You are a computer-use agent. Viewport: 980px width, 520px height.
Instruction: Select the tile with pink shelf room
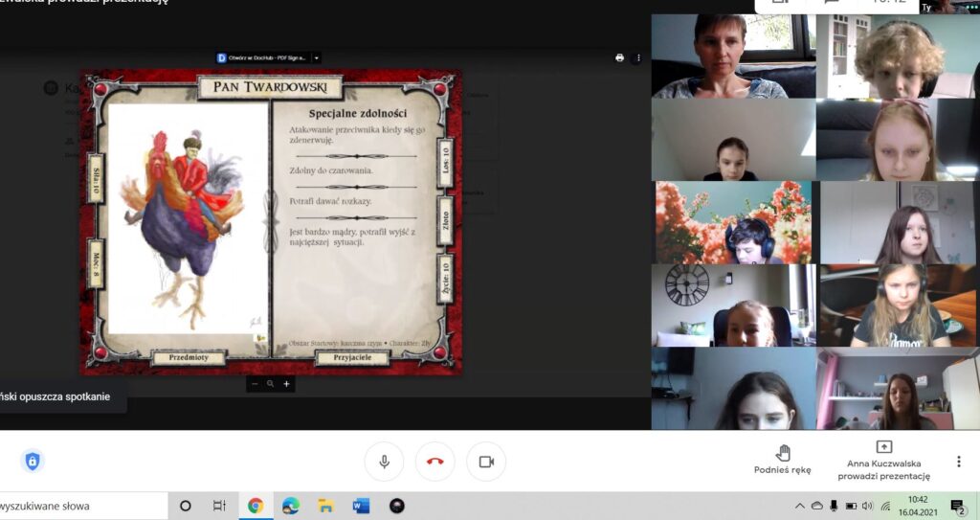898,389
